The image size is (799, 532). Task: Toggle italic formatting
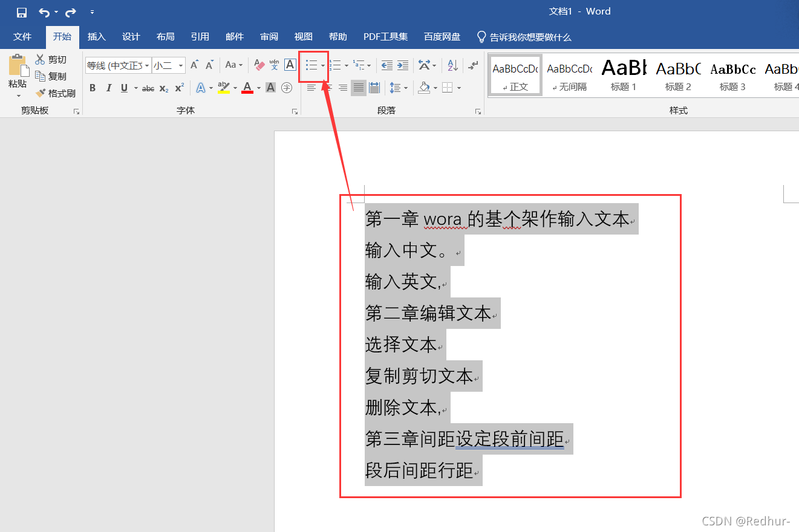tap(108, 88)
